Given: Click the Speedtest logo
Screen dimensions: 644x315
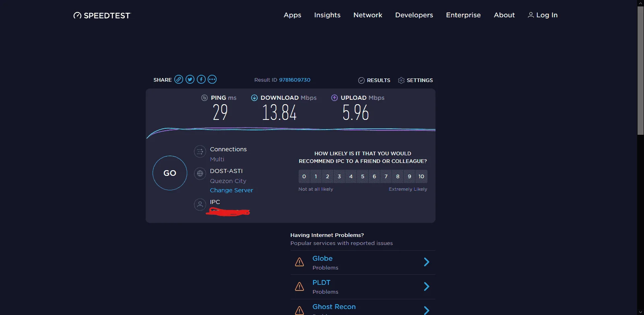Looking at the screenshot, I should [102, 15].
